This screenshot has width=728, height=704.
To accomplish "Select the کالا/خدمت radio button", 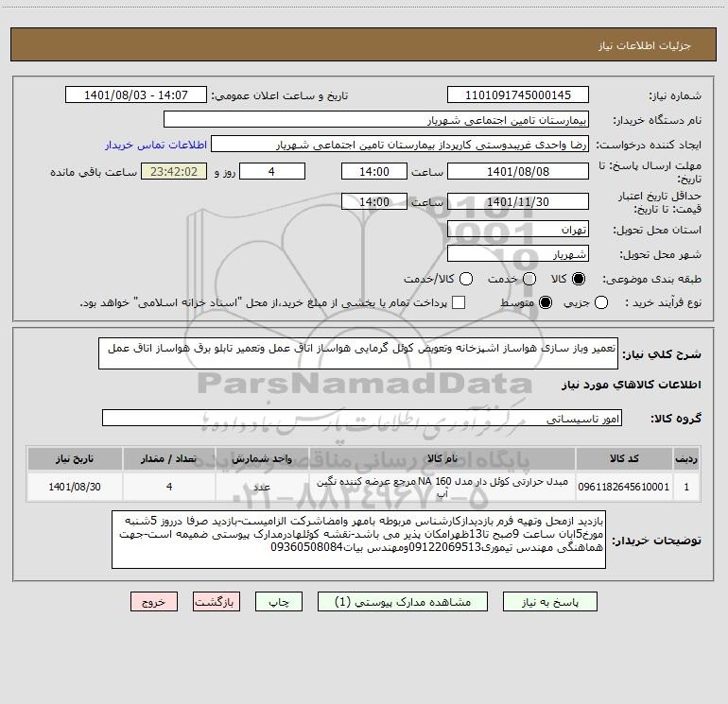I will [466, 279].
